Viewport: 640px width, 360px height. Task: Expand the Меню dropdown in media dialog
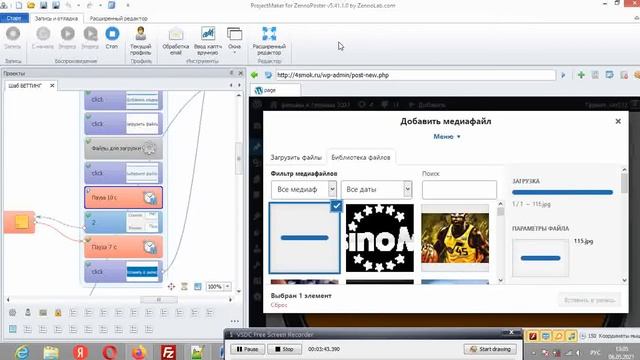[447, 136]
